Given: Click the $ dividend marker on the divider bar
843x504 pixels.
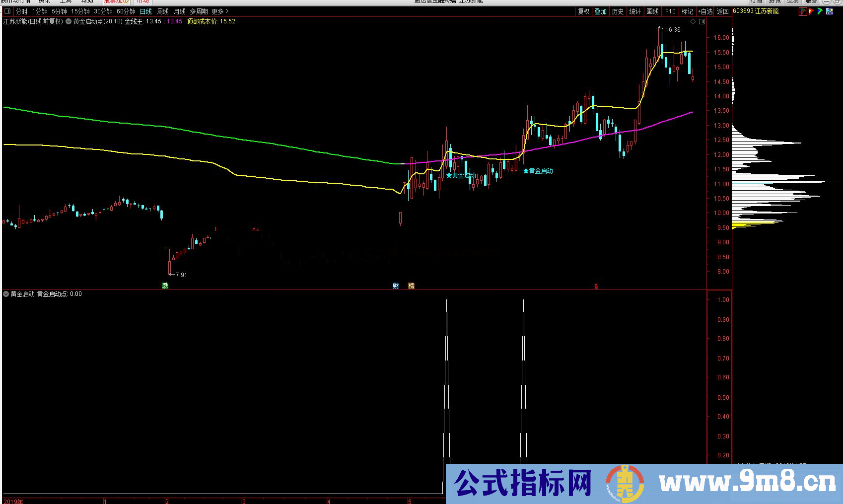Looking at the screenshot, I should [x=596, y=287].
